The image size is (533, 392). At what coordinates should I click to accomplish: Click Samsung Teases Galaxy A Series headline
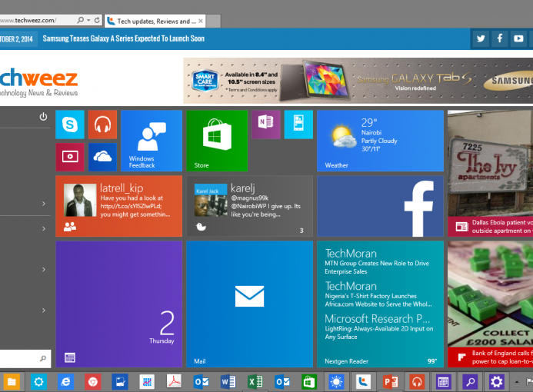coord(123,38)
